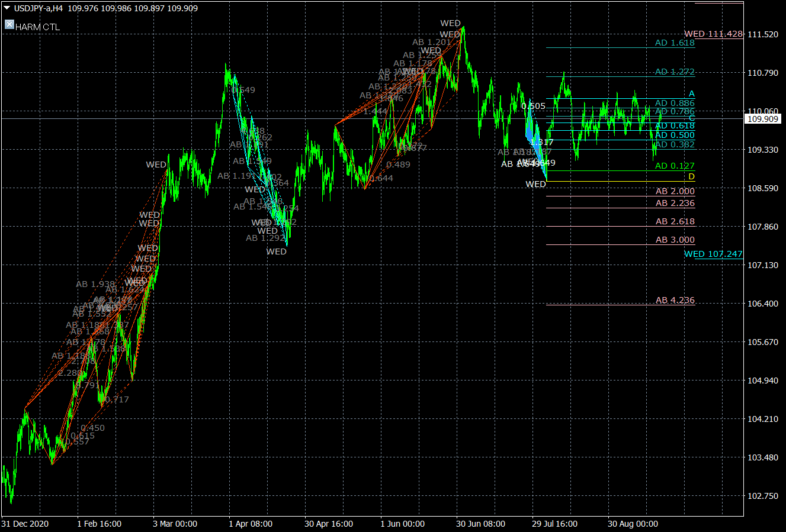Click the AD 0.886 retracement label
The image size is (786, 532).
[675, 104]
